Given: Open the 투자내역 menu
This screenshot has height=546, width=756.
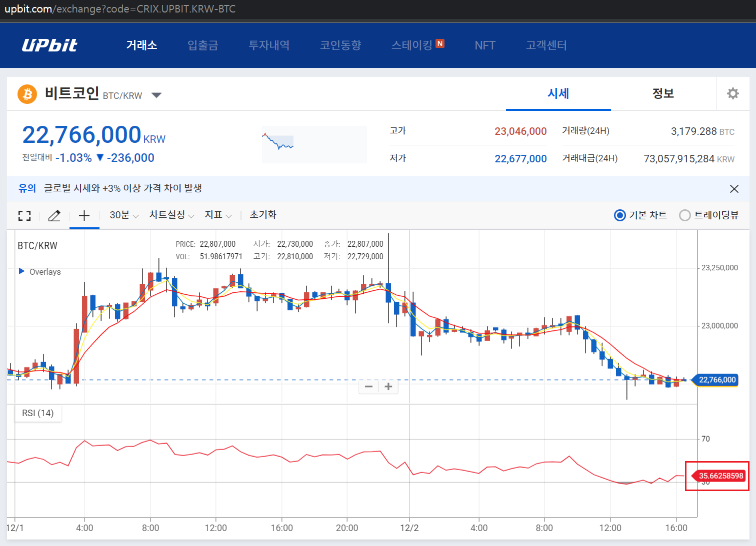Looking at the screenshot, I should tap(269, 45).
